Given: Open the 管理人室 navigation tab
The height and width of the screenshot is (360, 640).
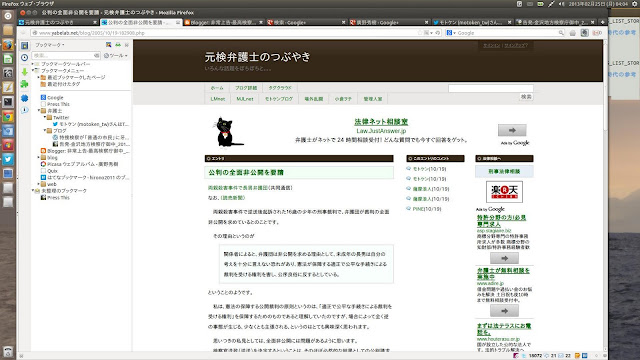Looking at the screenshot, I should coord(373,99).
